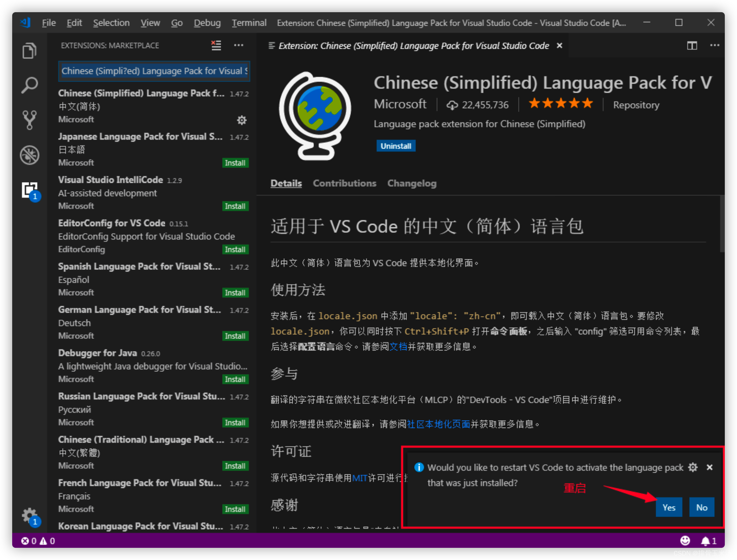Open the Explorer view in activity bar
The image size is (737, 560).
(x=29, y=51)
